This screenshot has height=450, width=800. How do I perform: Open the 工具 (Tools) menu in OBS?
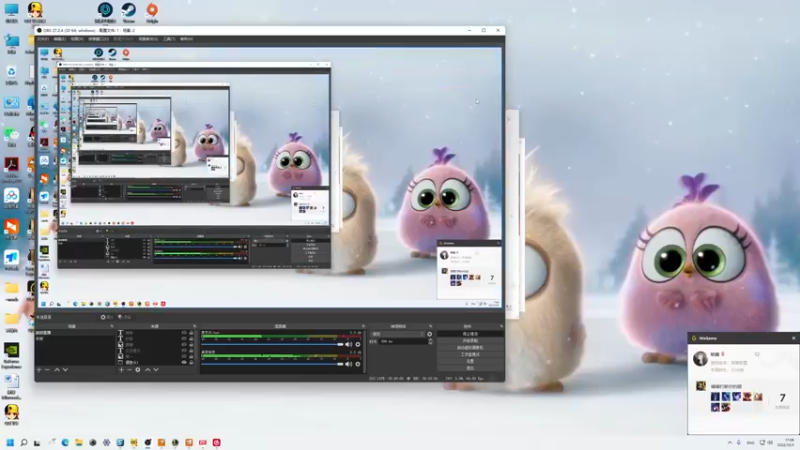click(169, 39)
